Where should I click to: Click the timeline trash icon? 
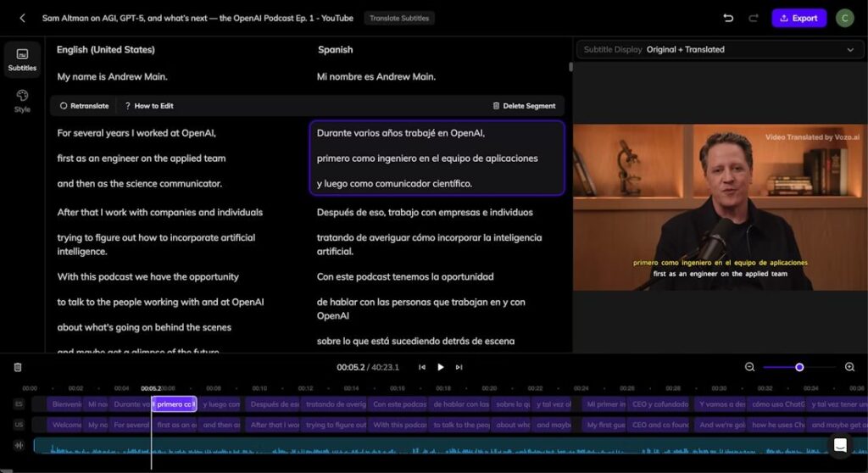[18, 367]
